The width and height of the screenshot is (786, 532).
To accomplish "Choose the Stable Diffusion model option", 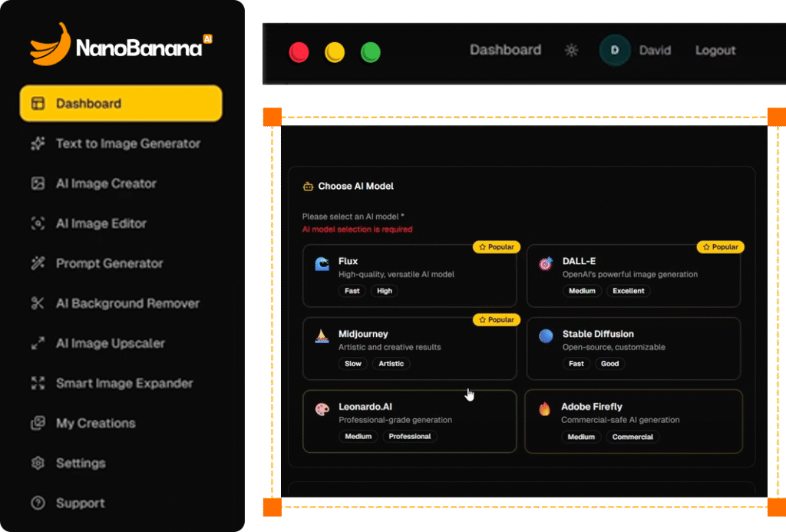I will pos(632,348).
